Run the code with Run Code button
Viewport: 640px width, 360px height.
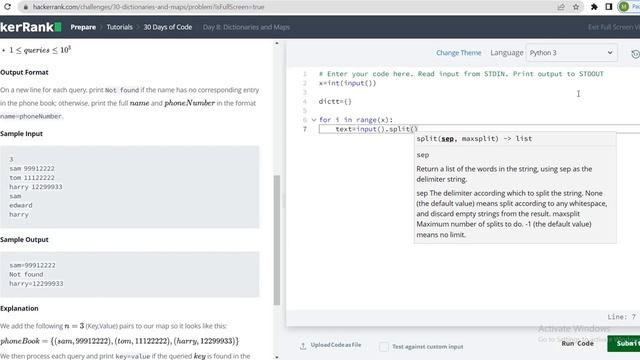(x=578, y=344)
